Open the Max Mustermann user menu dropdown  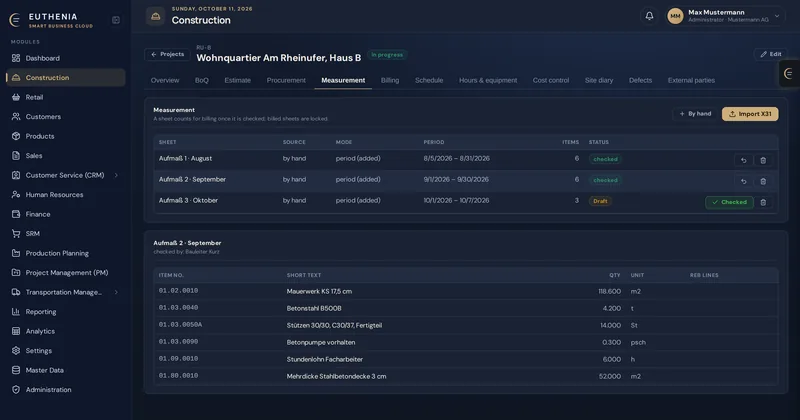[724, 16]
